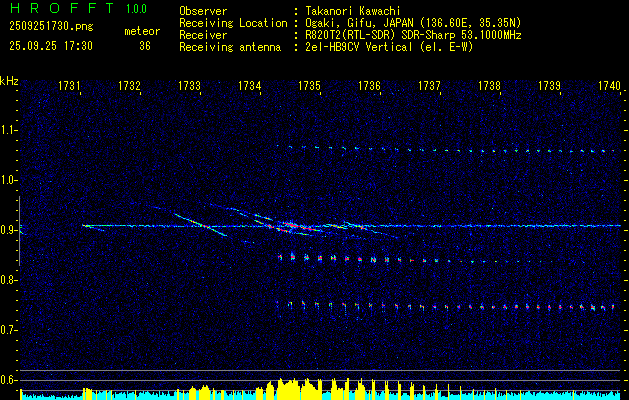Click the 1.1 kHz axis label

7,130
